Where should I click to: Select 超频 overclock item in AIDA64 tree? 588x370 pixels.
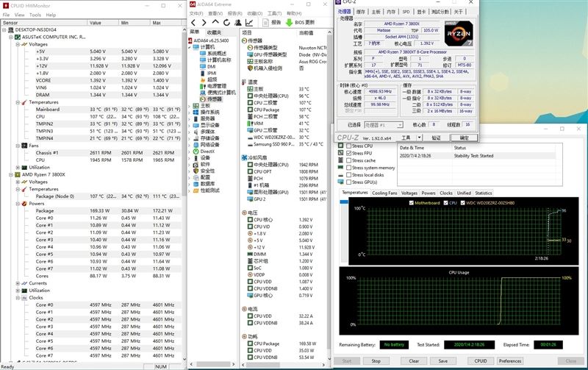212,79
